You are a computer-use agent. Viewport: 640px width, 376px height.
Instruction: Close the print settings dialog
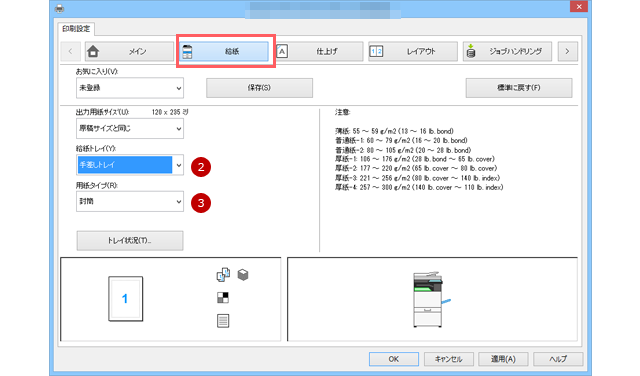coord(579,7)
